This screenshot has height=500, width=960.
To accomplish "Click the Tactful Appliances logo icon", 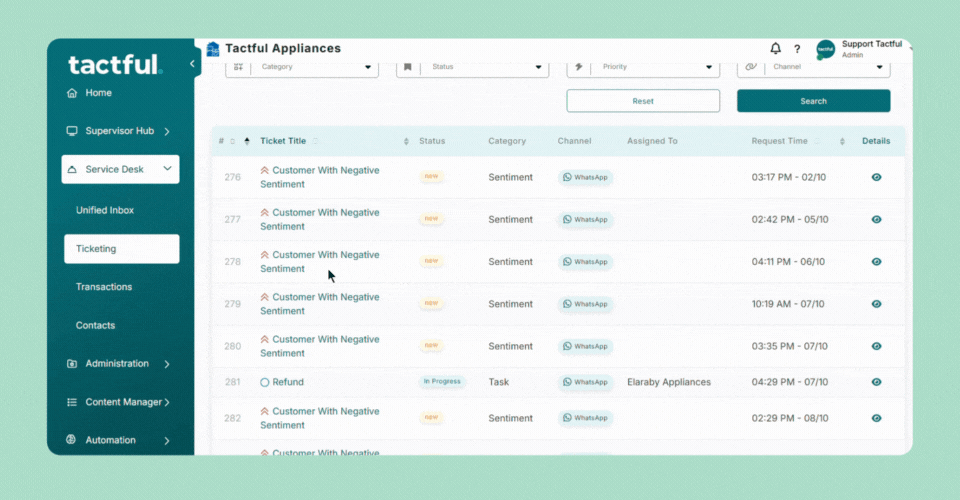I will (213, 49).
